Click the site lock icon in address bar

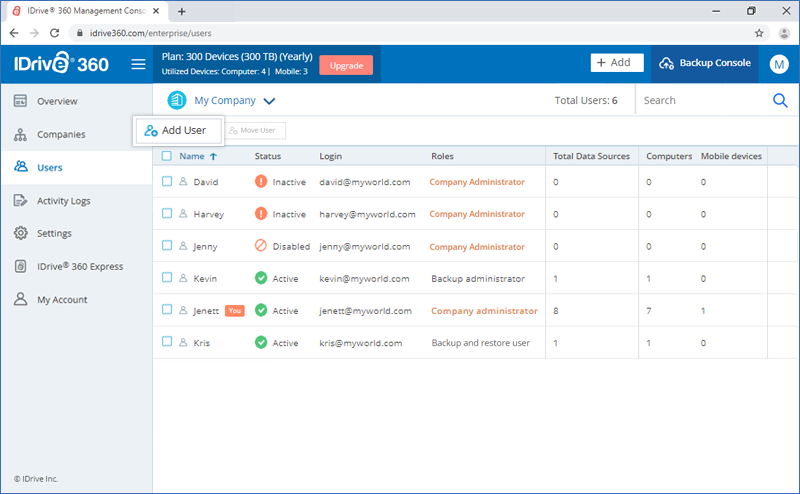coord(80,33)
